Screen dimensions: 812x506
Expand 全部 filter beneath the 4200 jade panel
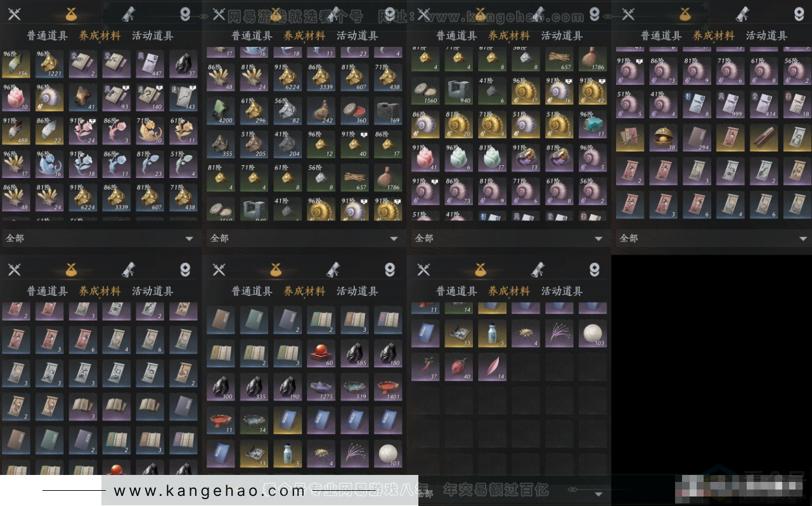tap(305, 238)
